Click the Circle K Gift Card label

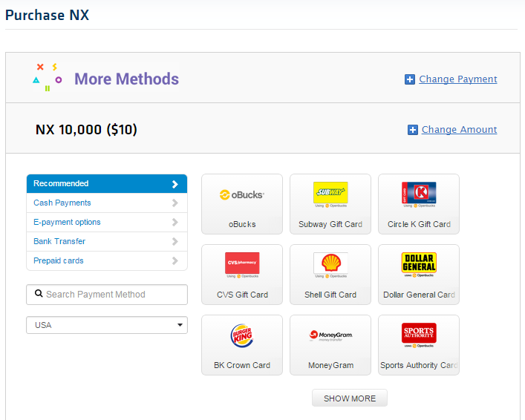[419, 224]
